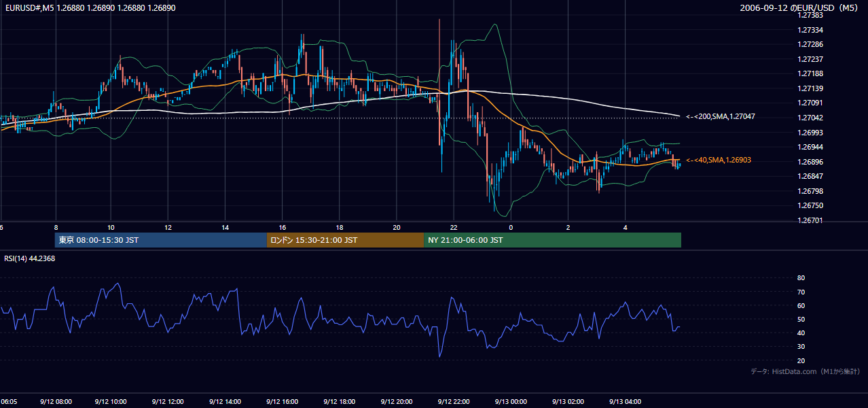
Task: Click the 9/13 04:00 time axis label
Action: pyautogui.click(x=624, y=402)
